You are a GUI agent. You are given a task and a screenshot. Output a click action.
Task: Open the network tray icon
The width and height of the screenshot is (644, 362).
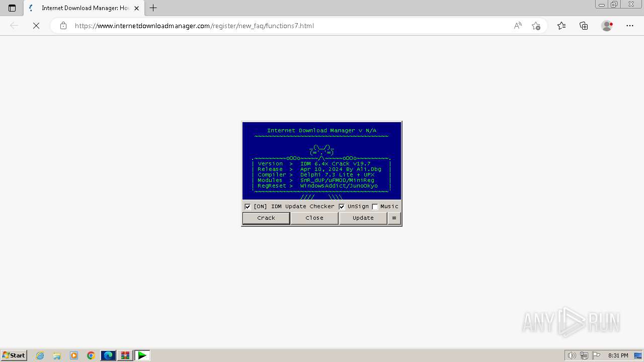click(x=584, y=355)
